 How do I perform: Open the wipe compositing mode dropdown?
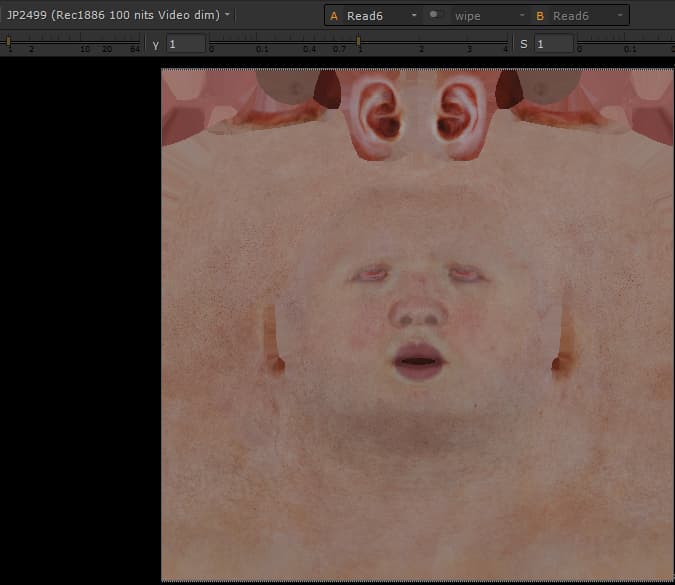pos(490,16)
